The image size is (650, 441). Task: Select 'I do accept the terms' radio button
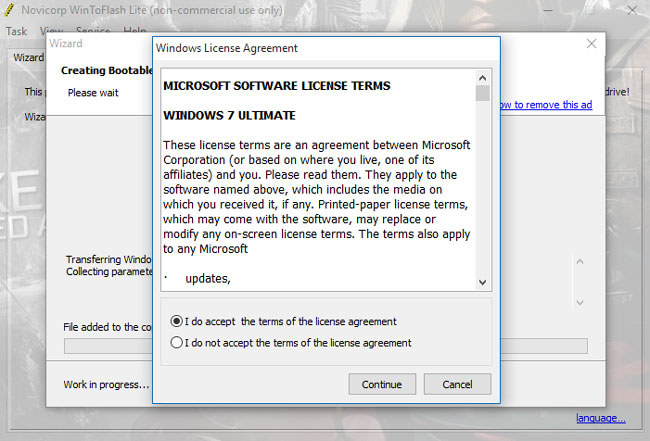click(177, 321)
